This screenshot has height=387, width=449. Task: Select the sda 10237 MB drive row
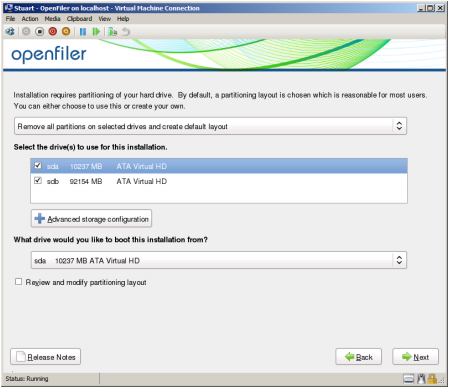pyautogui.click(x=219, y=166)
